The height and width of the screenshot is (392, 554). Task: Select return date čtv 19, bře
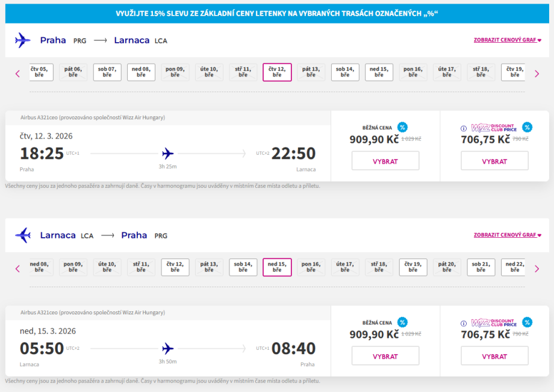point(412,267)
